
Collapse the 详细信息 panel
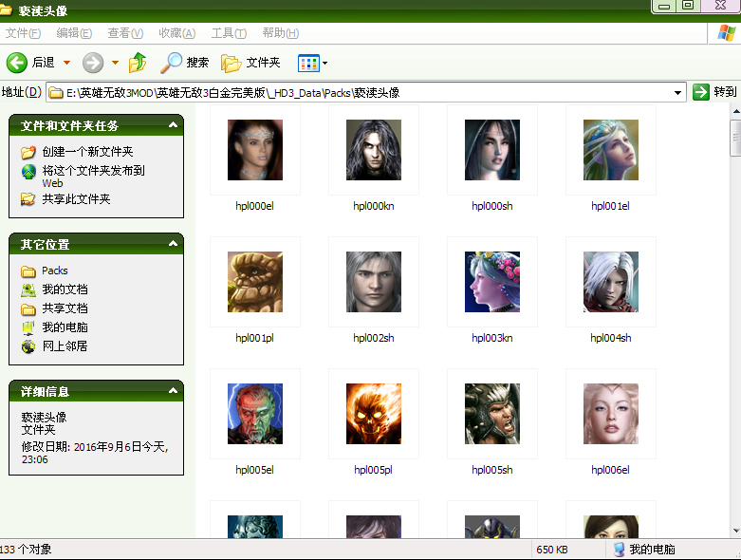[x=173, y=391]
